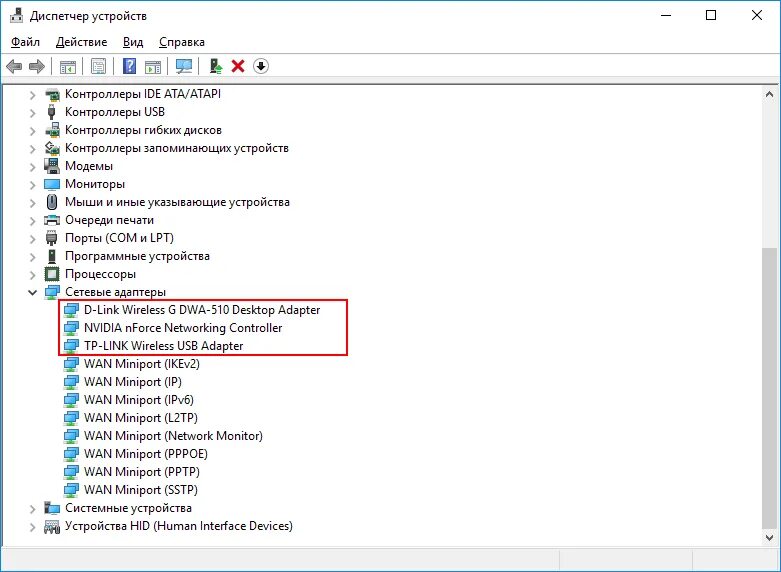Select WAN Miniport (IP) entry

[x=132, y=382]
